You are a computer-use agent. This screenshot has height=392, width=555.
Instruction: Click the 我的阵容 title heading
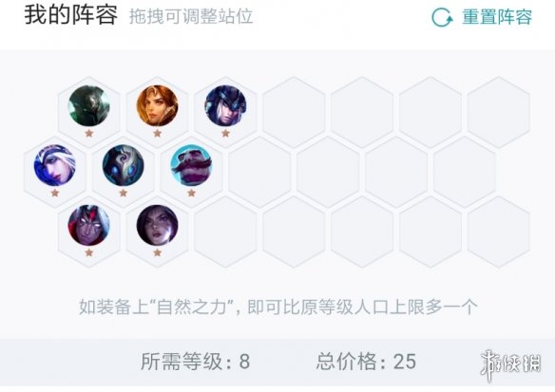70,15
